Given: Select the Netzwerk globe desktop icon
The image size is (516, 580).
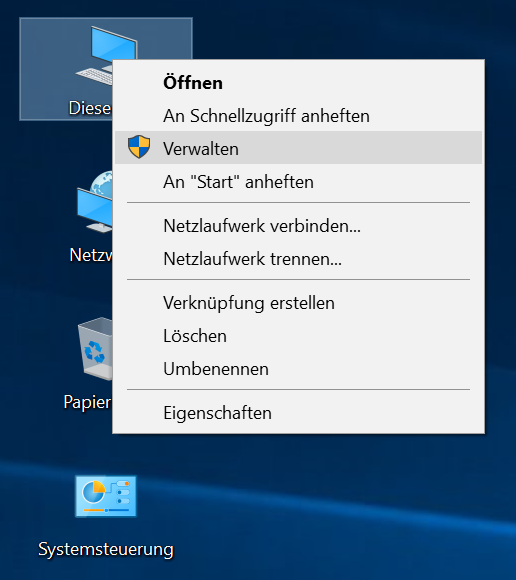Looking at the screenshot, I should tap(95, 203).
